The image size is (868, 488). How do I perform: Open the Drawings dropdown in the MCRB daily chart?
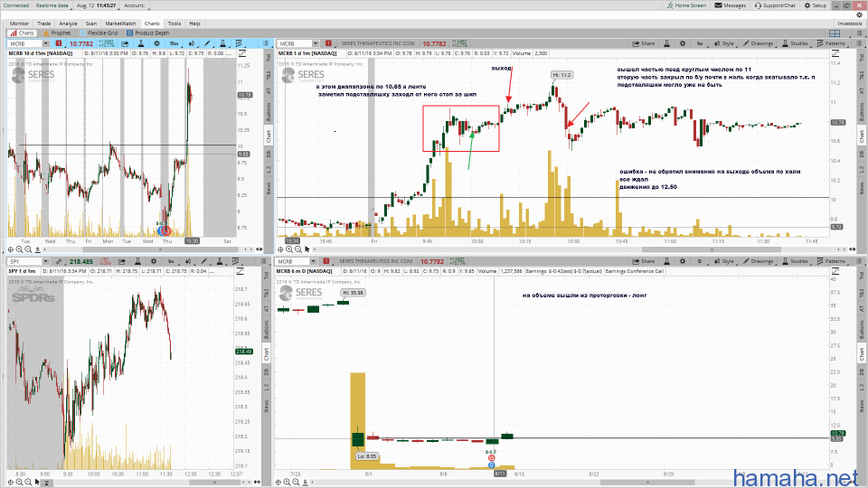pyautogui.click(x=758, y=261)
